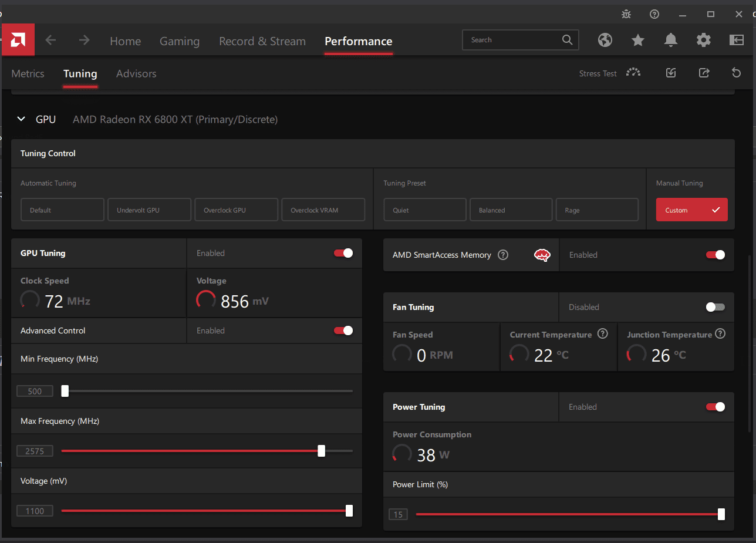This screenshot has height=543, width=756.
Task: Click the apply changes checkmark icon
Action: pos(671,73)
